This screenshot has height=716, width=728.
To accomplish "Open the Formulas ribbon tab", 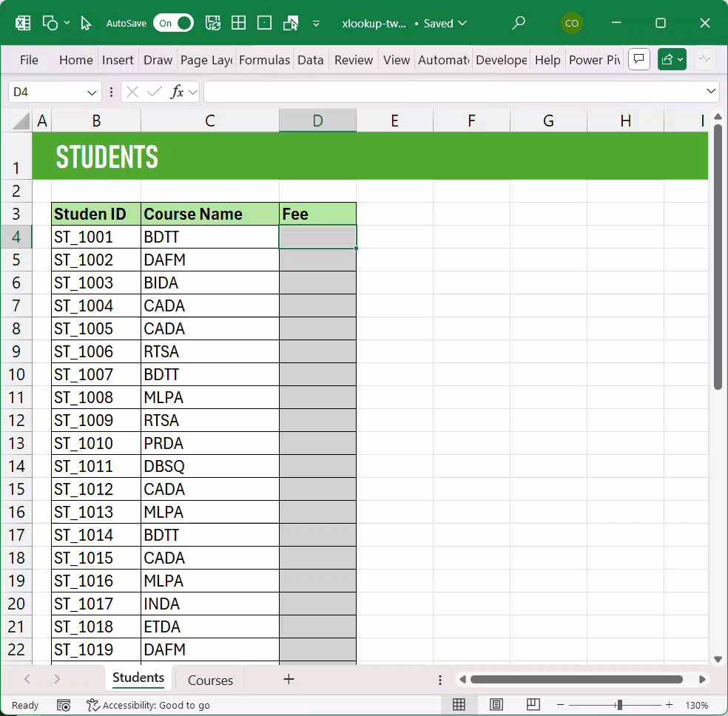I will (x=264, y=60).
